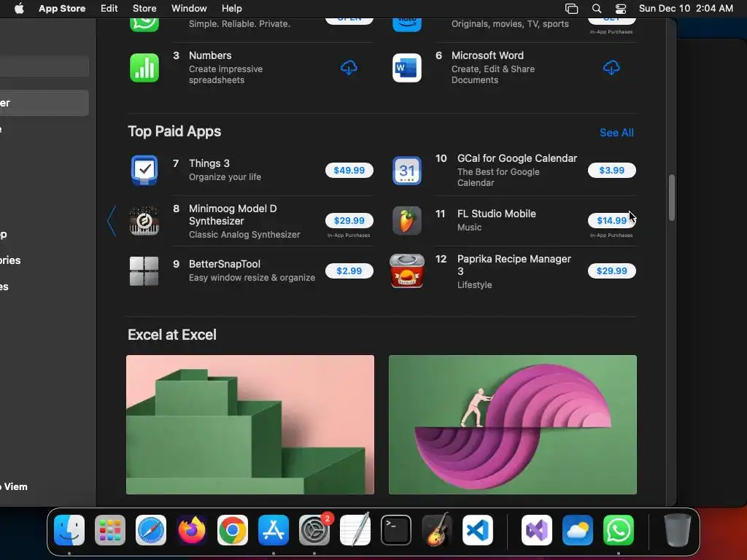Open the Paprika Recipe Manager 3 icon
The image size is (747, 560).
click(x=407, y=271)
